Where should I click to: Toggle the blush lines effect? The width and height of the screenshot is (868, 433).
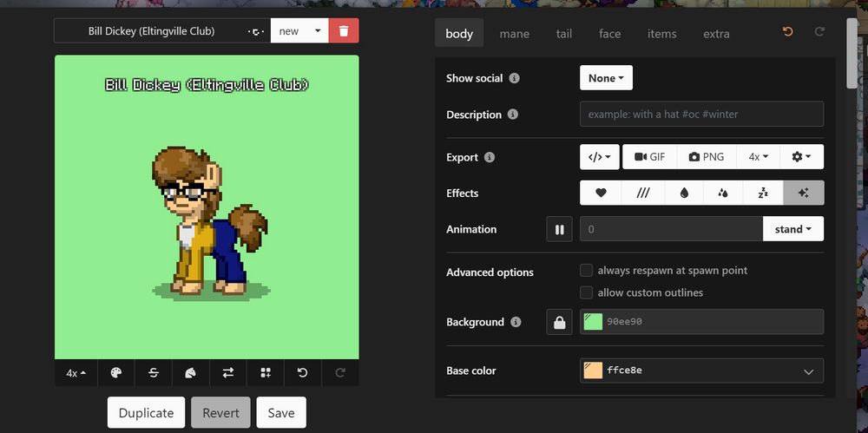[x=642, y=193]
